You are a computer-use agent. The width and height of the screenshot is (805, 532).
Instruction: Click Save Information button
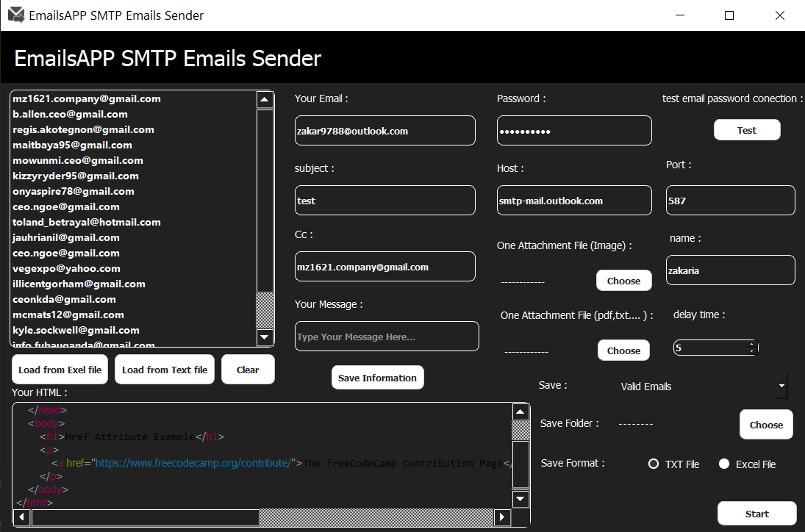pyautogui.click(x=377, y=377)
